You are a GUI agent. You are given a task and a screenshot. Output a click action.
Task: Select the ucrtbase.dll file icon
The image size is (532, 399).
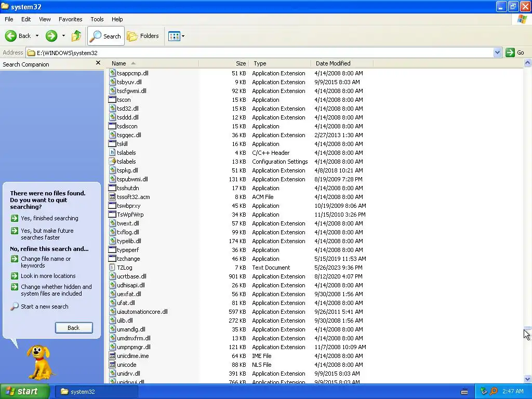[112, 276]
